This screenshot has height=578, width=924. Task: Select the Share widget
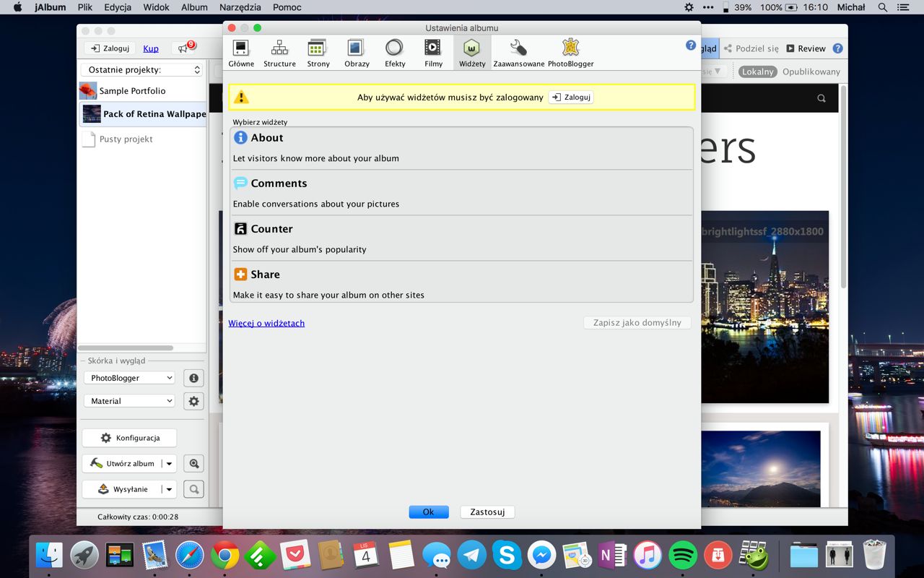tap(461, 283)
